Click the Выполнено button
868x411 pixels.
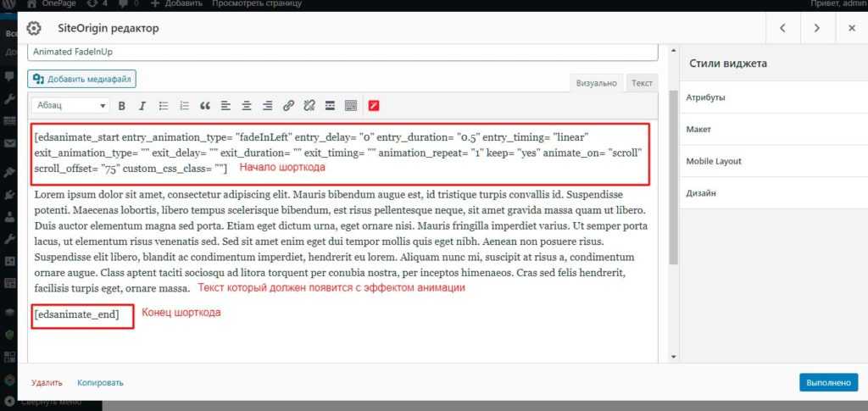point(828,382)
